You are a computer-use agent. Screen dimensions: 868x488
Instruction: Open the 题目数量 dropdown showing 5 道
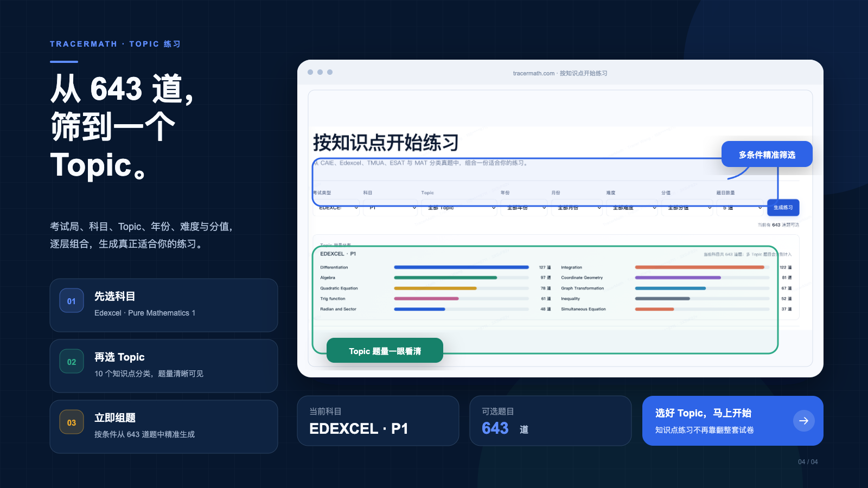tap(740, 208)
